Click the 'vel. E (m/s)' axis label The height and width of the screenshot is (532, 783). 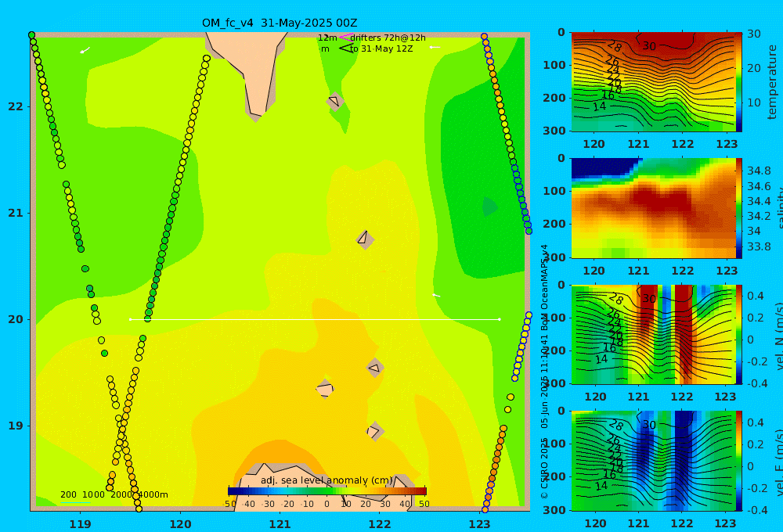click(x=778, y=462)
